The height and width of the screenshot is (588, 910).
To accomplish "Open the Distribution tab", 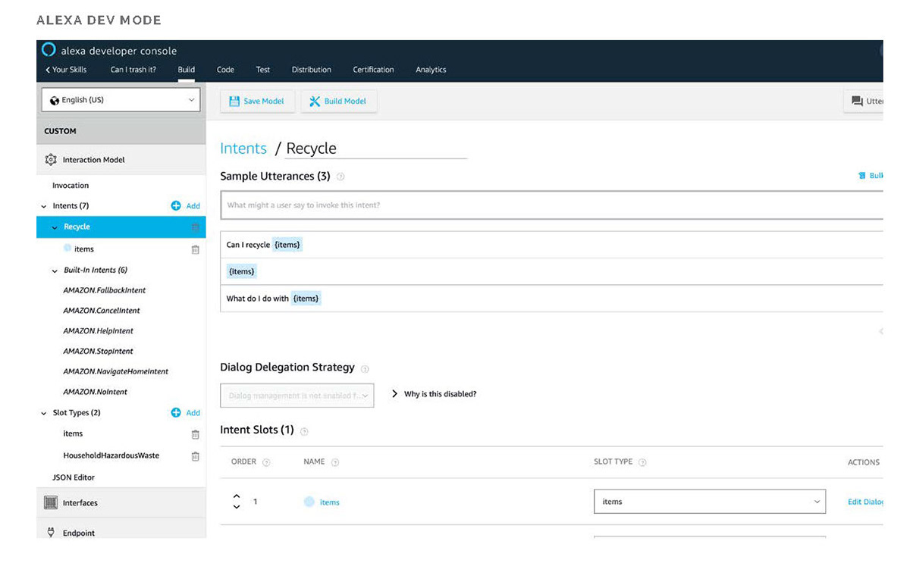I will point(312,70).
